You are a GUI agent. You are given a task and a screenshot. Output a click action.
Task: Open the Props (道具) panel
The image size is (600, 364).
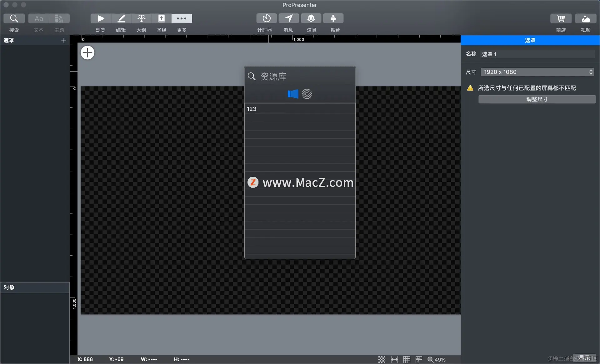click(x=311, y=18)
